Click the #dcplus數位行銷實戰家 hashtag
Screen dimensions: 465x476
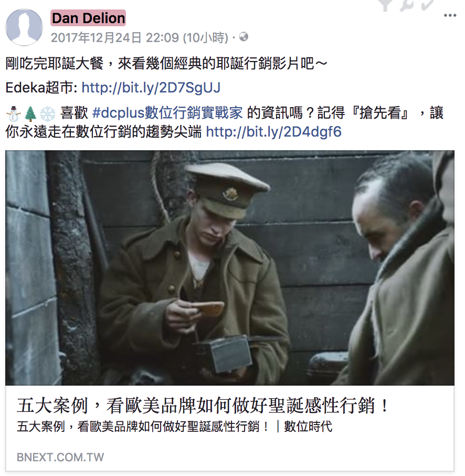click(x=167, y=112)
